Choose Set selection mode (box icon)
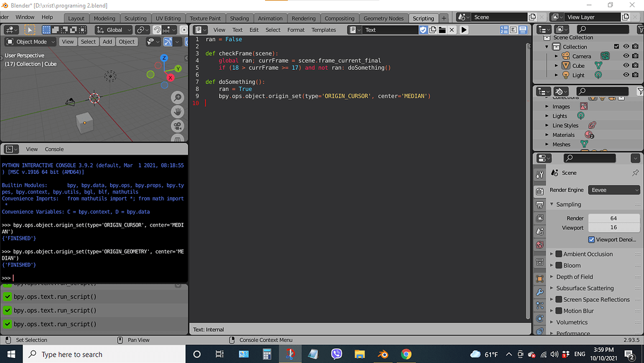The image size is (644, 363). click(47, 30)
